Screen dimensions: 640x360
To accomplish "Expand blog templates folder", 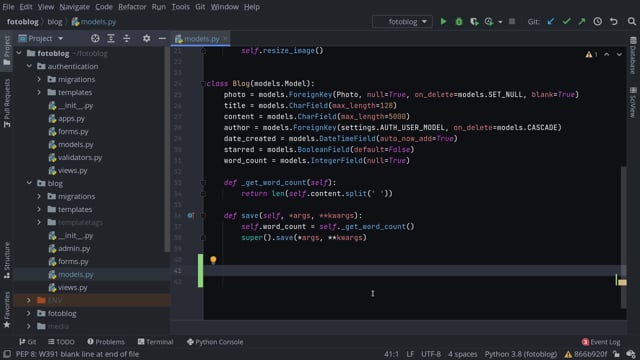I will [39, 209].
